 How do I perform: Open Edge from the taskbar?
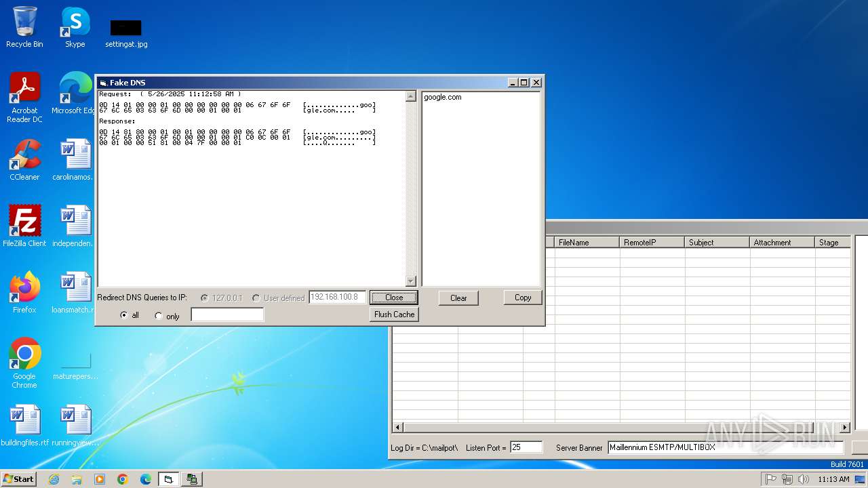146,479
